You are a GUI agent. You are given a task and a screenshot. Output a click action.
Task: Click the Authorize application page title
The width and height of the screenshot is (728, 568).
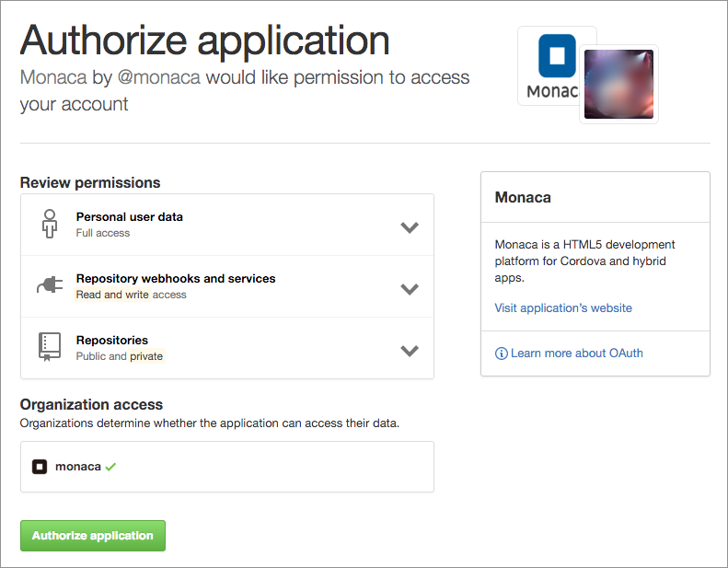pos(204,41)
